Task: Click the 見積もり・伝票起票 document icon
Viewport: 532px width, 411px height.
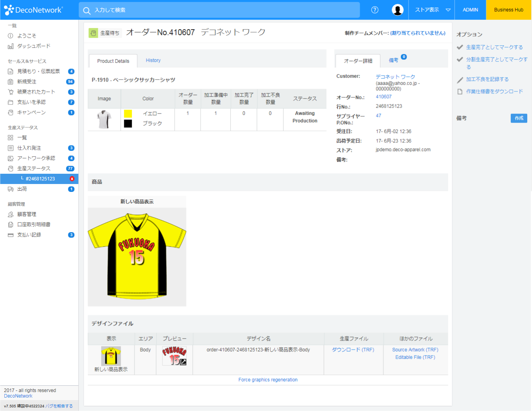Action: coord(11,71)
